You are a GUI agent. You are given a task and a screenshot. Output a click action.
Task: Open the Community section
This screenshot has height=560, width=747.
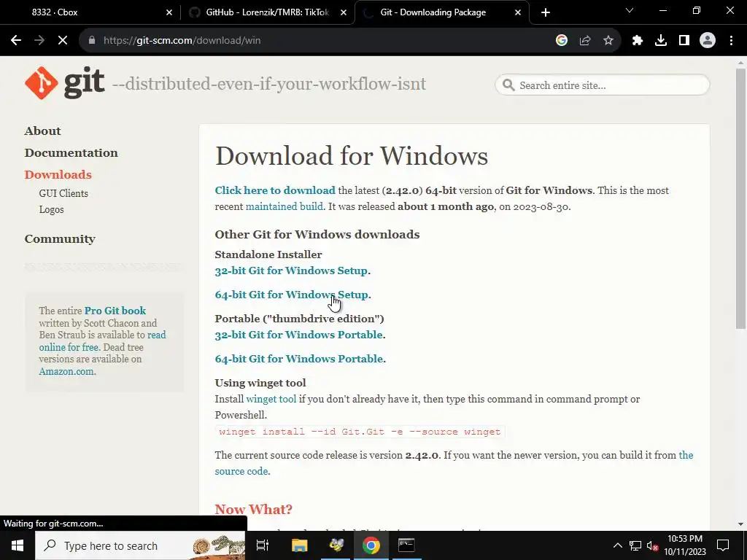60,239
